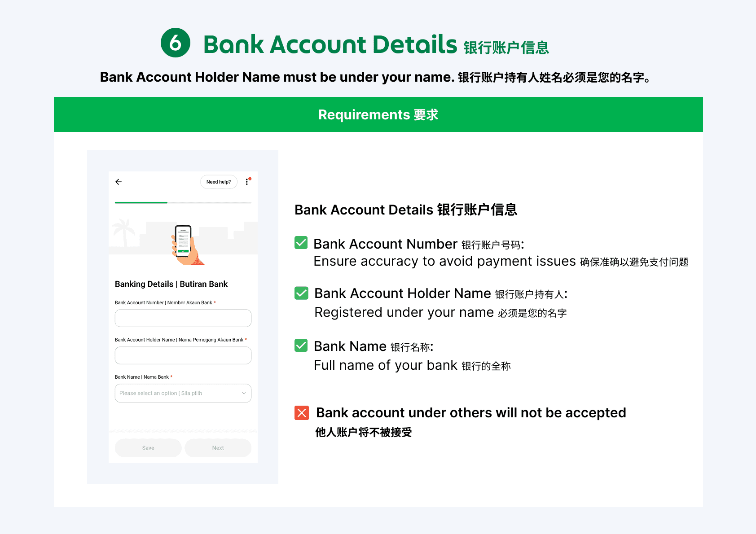Click the Requirements green header bar
This screenshot has width=756, height=534.
pyautogui.click(x=378, y=114)
